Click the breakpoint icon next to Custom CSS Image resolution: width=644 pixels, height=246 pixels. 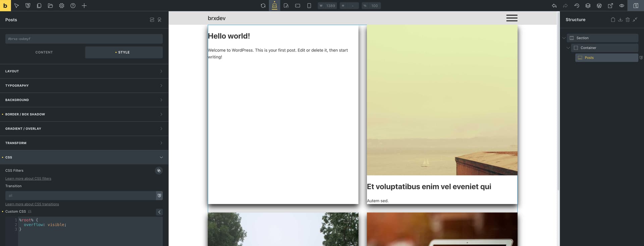point(30,212)
